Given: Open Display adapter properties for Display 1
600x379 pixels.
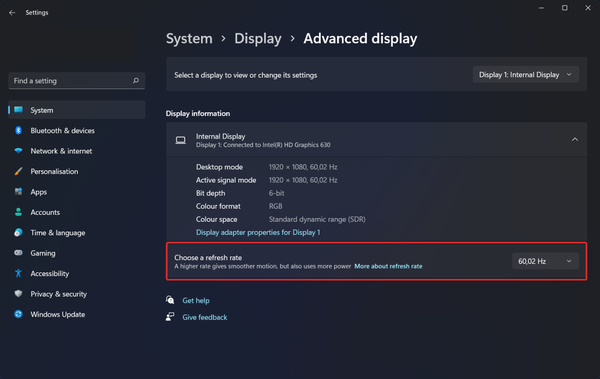Looking at the screenshot, I should (x=258, y=232).
